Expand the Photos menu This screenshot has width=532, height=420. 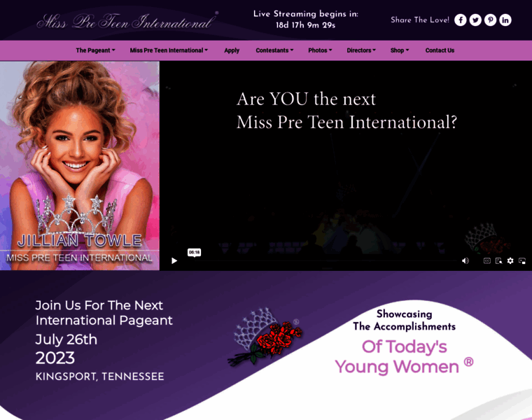pos(320,50)
